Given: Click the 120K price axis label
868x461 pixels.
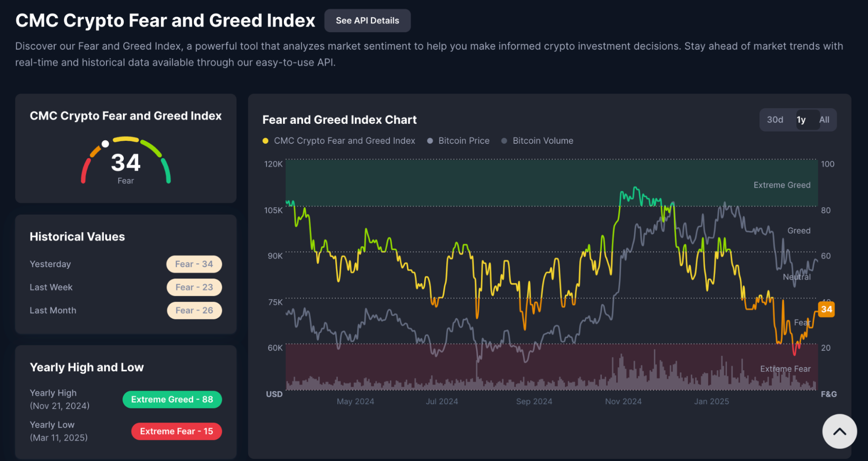Looking at the screenshot, I should click(x=273, y=164).
